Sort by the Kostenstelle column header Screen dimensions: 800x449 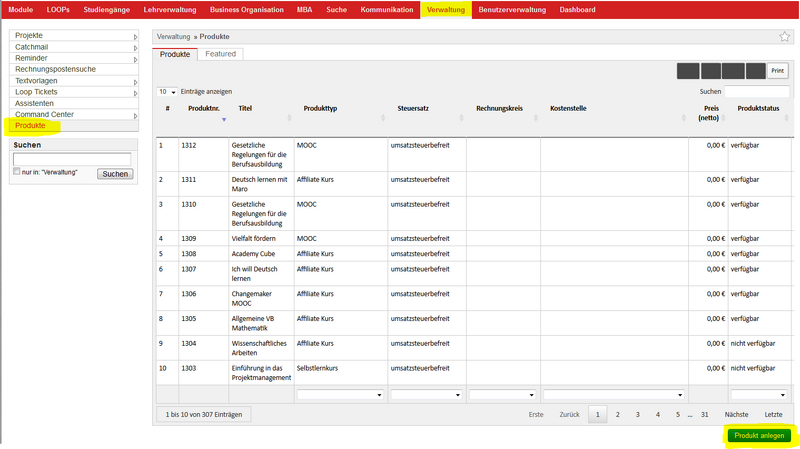point(568,108)
